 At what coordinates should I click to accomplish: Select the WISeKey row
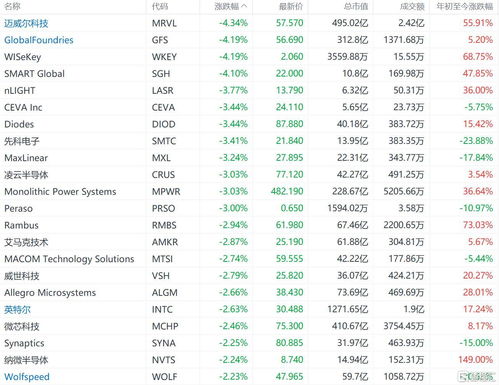[x=249, y=57]
